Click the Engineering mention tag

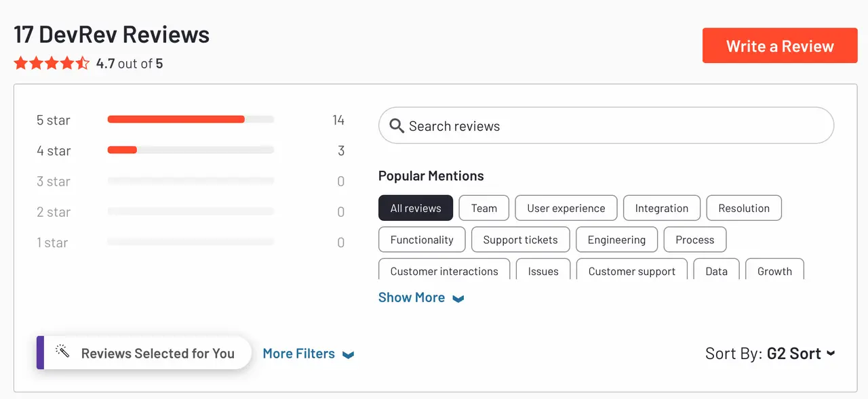(616, 240)
